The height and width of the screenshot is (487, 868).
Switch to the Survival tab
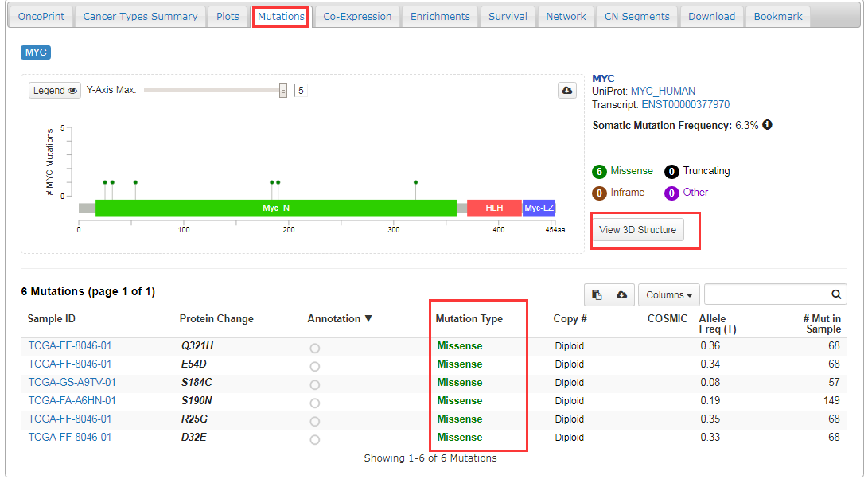(508, 16)
